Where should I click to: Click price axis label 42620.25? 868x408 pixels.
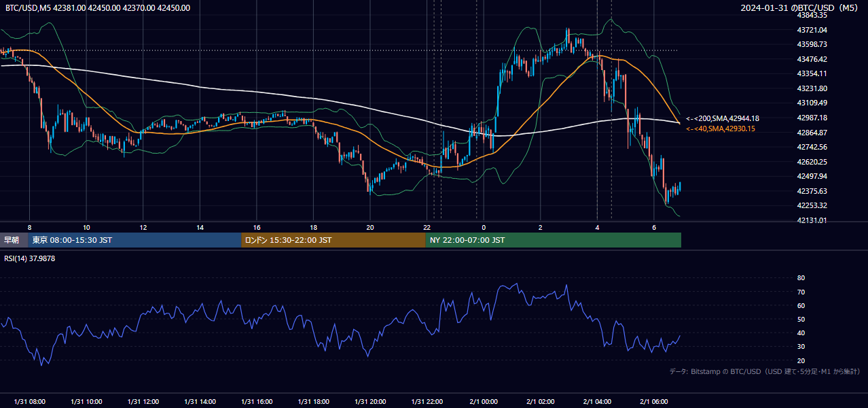812,162
